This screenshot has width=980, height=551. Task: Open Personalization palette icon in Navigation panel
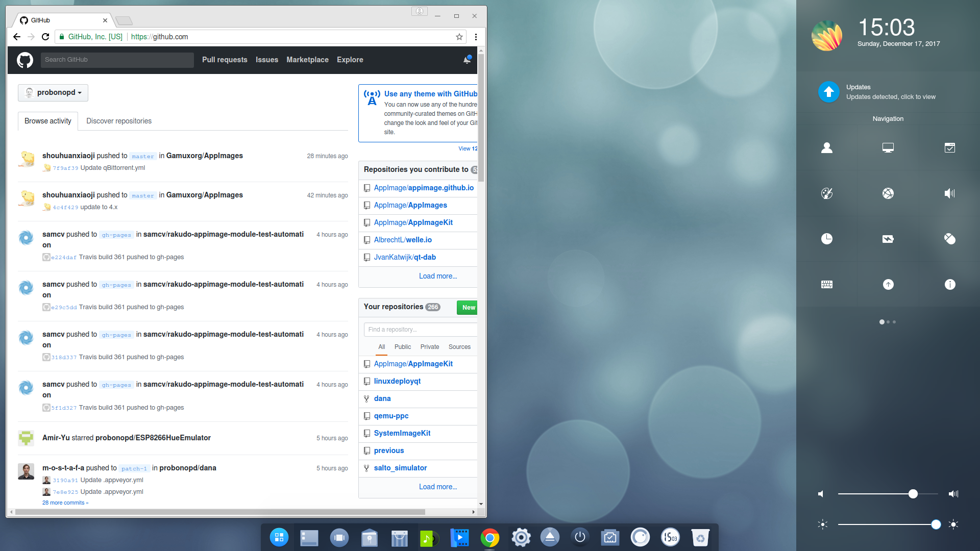tap(827, 193)
